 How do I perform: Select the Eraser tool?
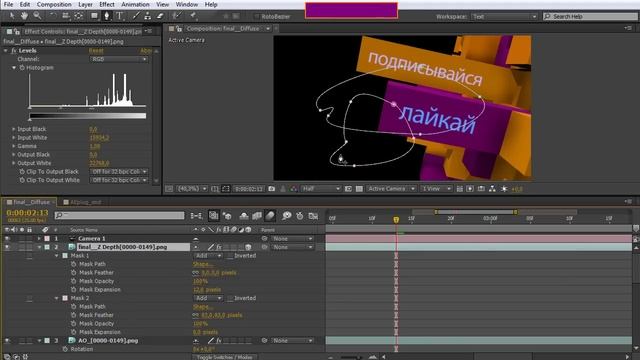(160, 16)
